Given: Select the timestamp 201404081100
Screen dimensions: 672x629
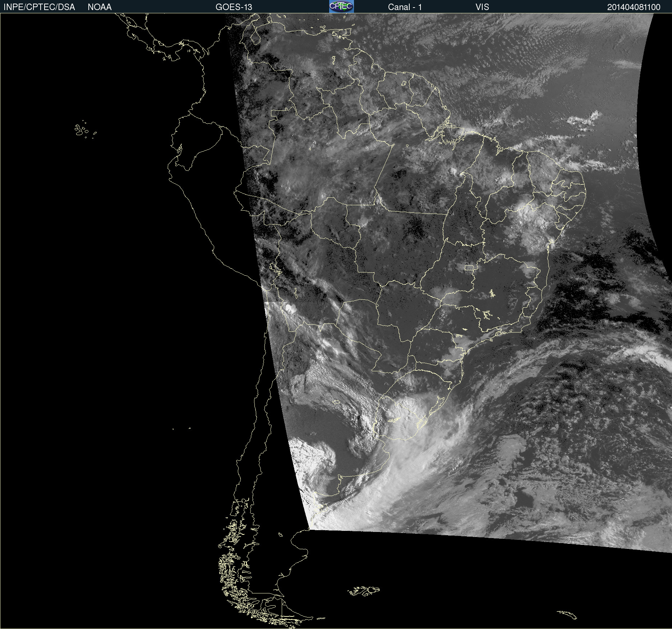Looking at the screenshot, I should [634, 7].
